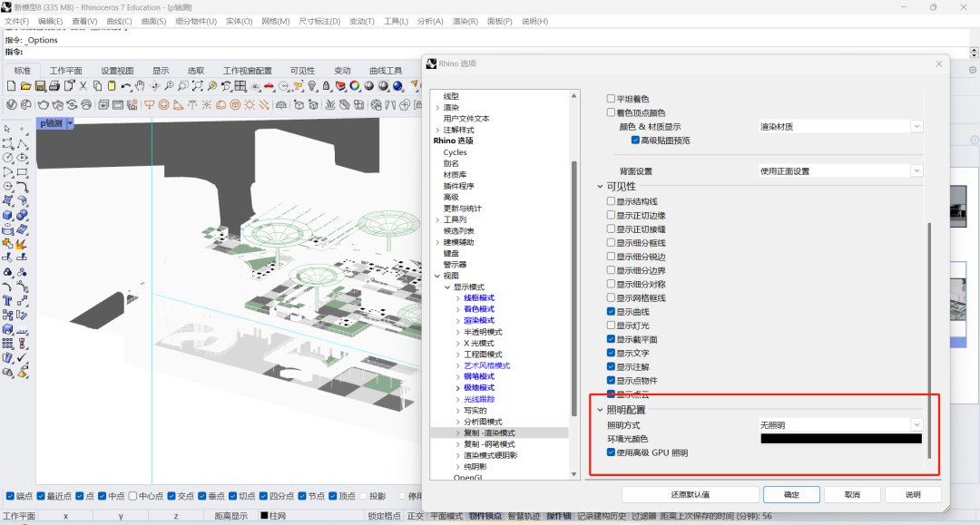Click the New file icon

[11, 86]
